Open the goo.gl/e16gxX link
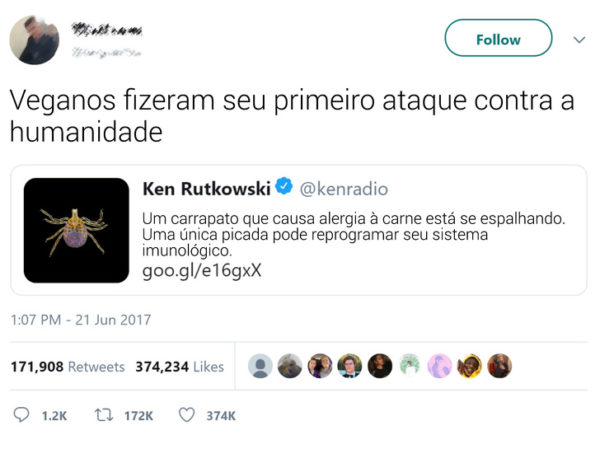 point(202,271)
